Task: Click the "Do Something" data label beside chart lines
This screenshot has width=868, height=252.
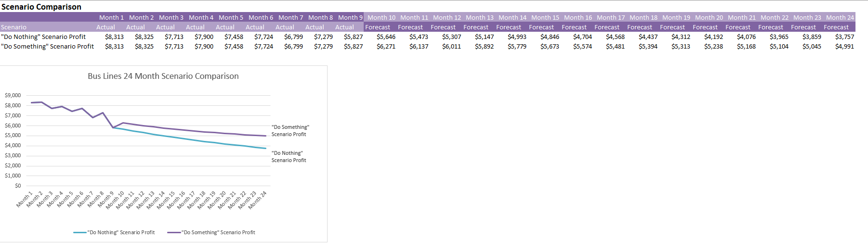Action: pos(290,131)
